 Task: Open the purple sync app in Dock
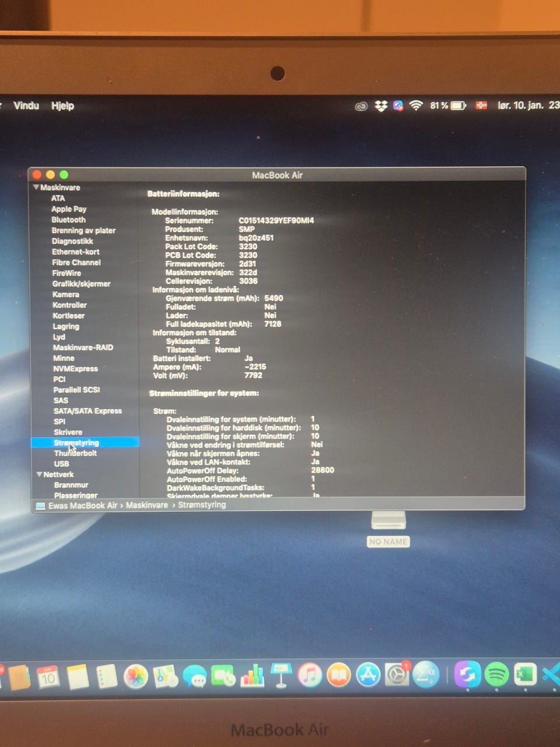click(x=467, y=675)
